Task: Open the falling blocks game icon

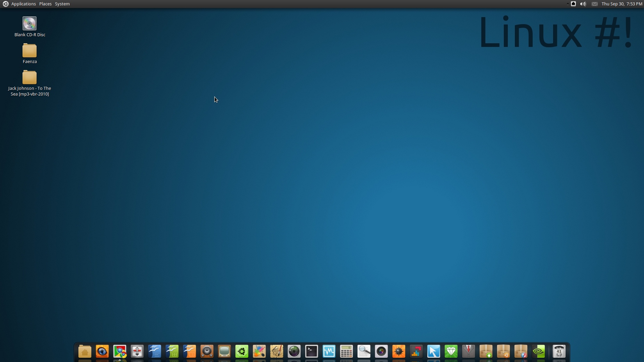Action: coord(416,351)
